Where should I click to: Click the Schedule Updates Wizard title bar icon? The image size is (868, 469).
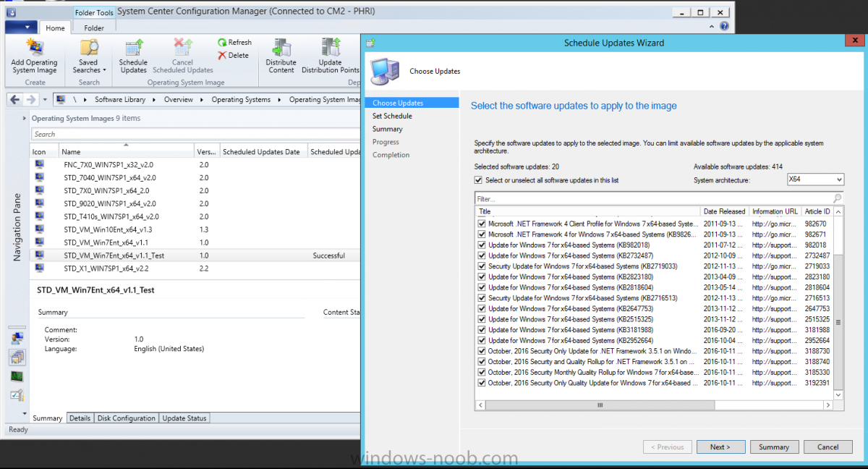[x=370, y=43]
